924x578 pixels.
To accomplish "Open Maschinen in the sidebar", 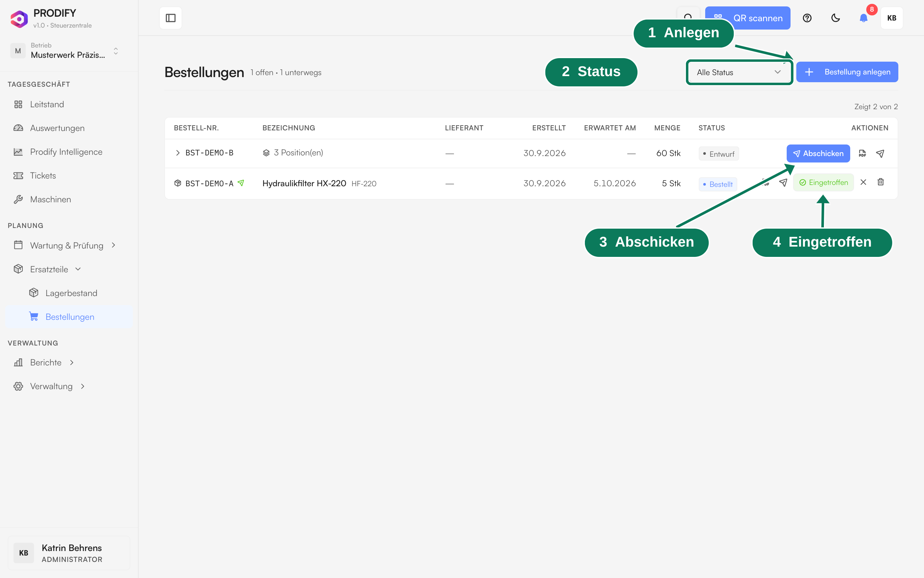I will 69,199.
